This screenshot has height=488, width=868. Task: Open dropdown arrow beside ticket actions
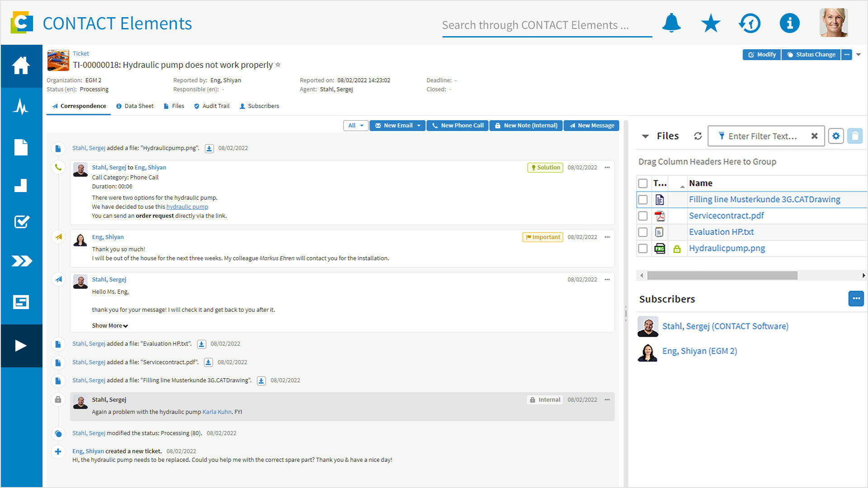859,55
